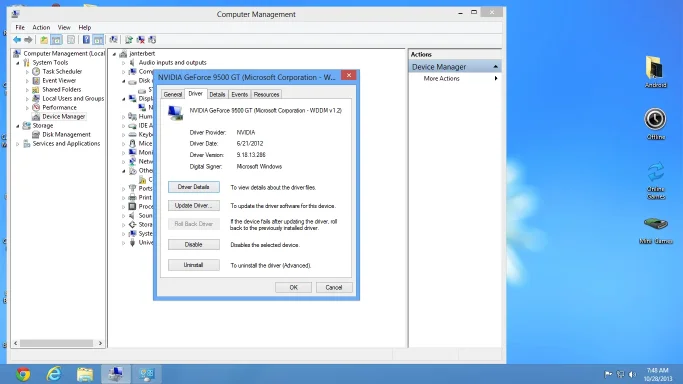
Task: Open the File menu
Action: (20, 27)
